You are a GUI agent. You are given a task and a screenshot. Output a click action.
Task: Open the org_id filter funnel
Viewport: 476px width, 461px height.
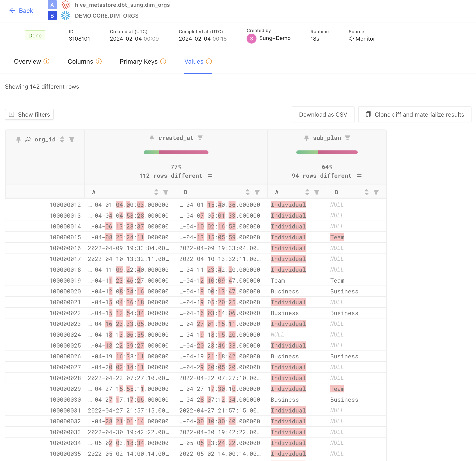pos(72,139)
